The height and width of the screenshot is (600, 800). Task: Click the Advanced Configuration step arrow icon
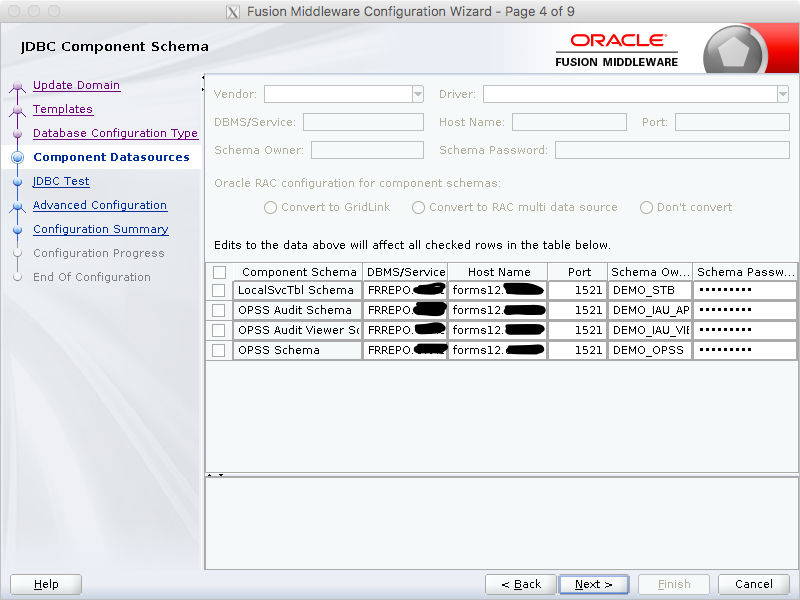pos(18,205)
